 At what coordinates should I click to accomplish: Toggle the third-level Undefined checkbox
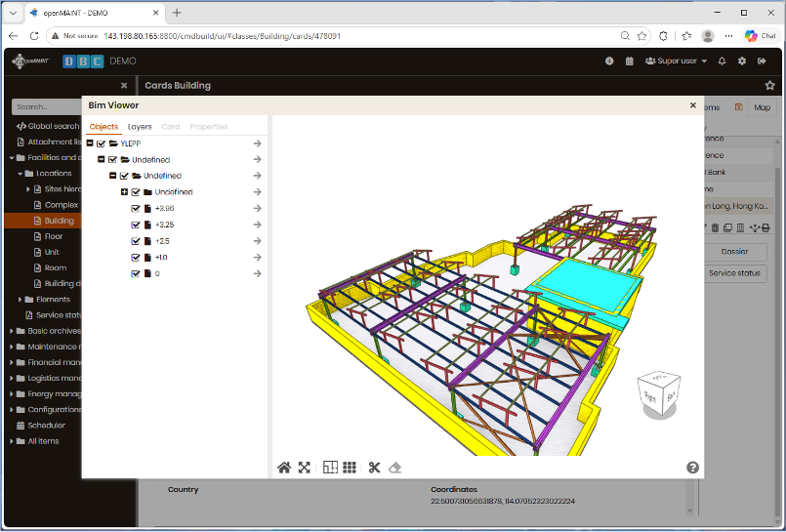(x=136, y=192)
